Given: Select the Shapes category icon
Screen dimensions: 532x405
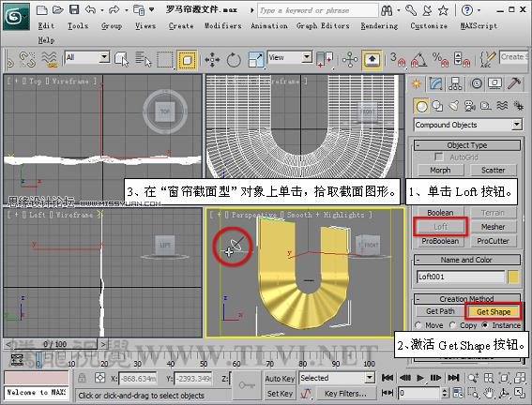Looking at the screenshot, I should pos(437,106).
